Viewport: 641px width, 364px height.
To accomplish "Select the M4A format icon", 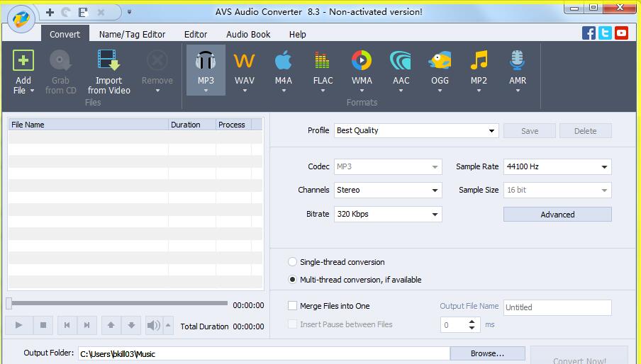I will (x=284, y=60).
